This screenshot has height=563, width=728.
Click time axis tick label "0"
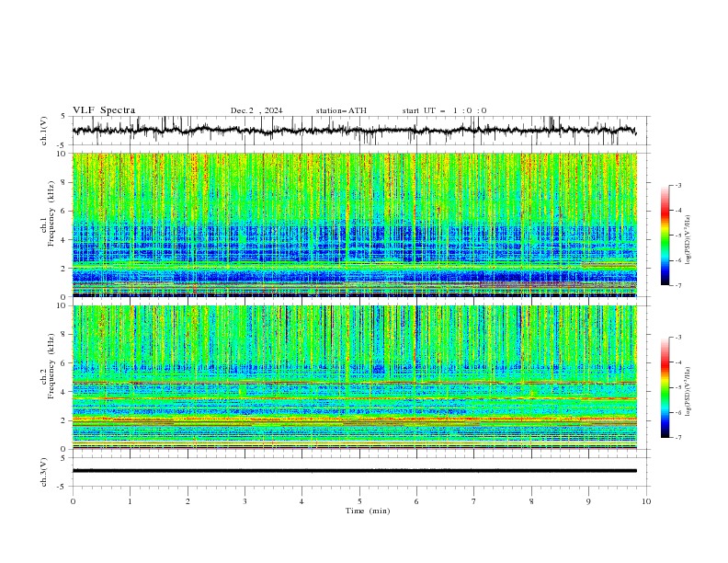73,501
